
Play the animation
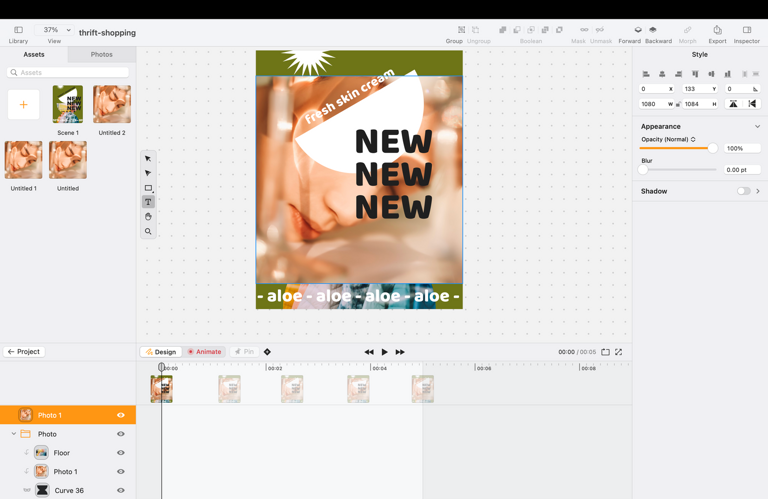pyautogui.click(x=384, y=352)
